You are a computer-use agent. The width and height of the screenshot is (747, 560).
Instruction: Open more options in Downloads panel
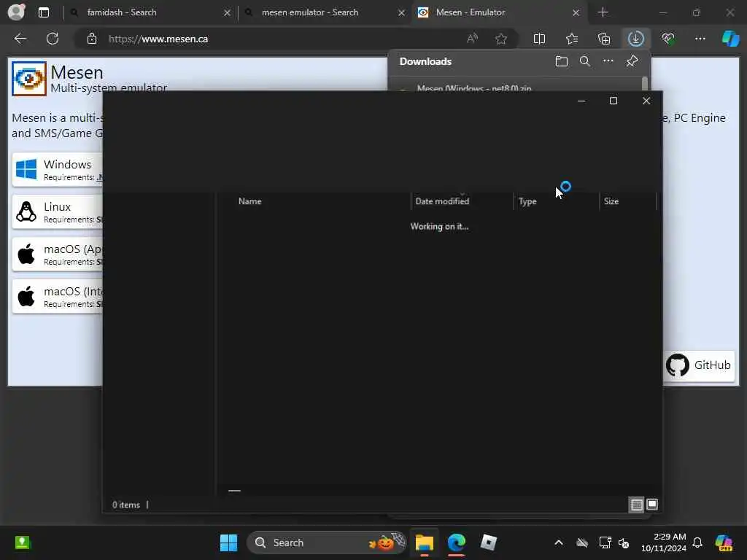(x=608, y=61)
